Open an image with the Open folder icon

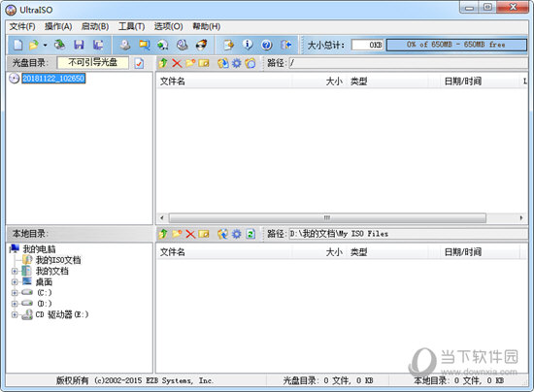34,45
